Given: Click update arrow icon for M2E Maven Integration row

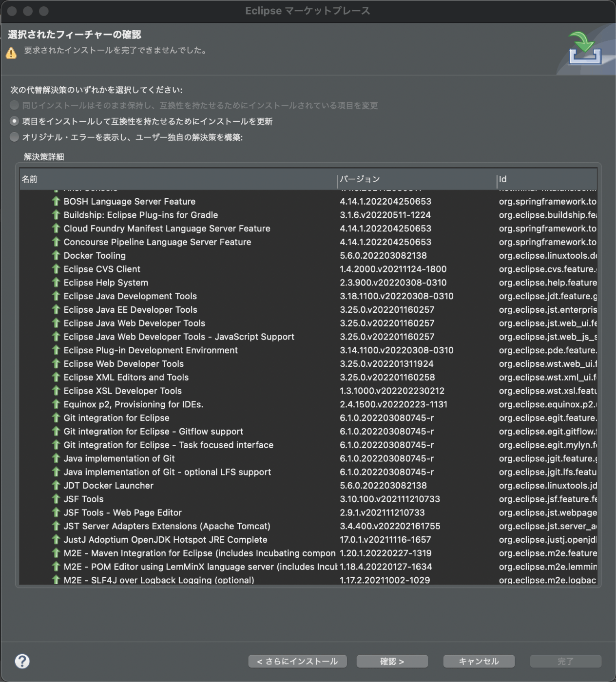Looking at the screenshot, I should tap(56, 553).
